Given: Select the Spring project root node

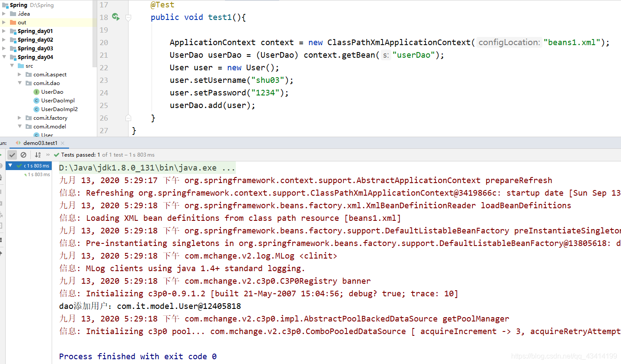Looking at the screenshot, I should tap(18, 5).
